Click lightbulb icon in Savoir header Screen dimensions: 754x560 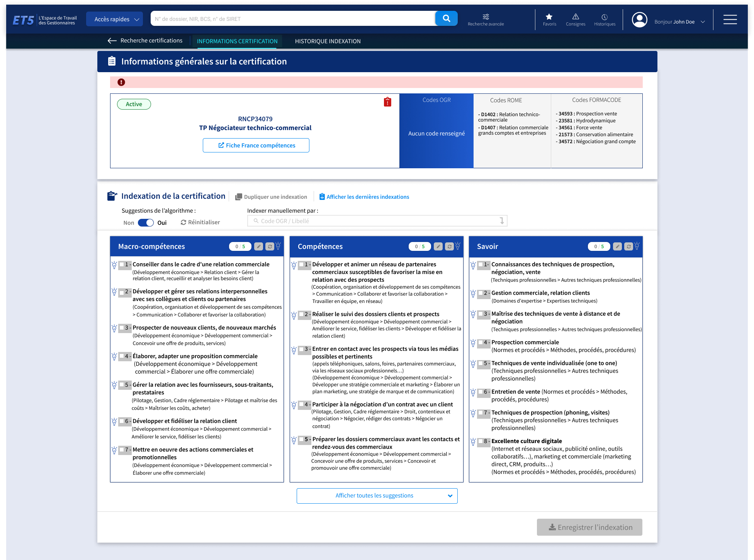637,246
